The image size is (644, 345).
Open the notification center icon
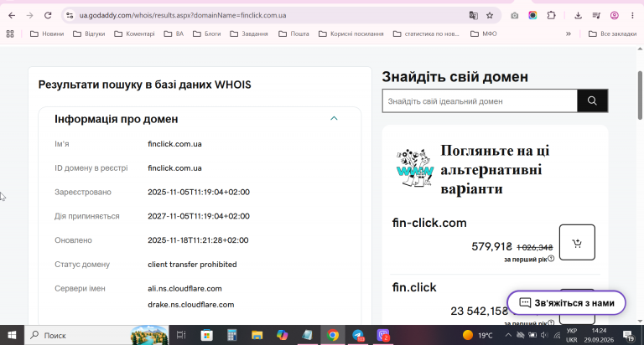pos(628,336)
